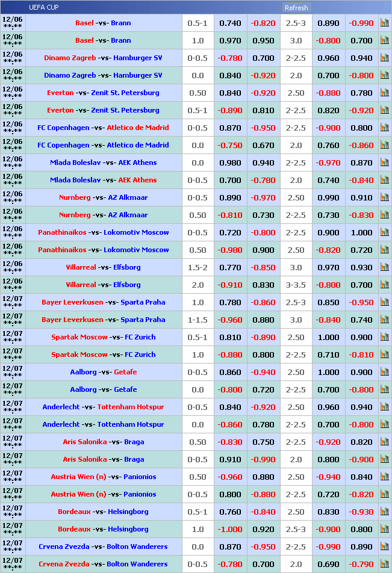The height and width of the screenshot is (573, 392).
Task: Click Austria Wien (n) in the 0.50 handicap row
Action: point(78,477)
